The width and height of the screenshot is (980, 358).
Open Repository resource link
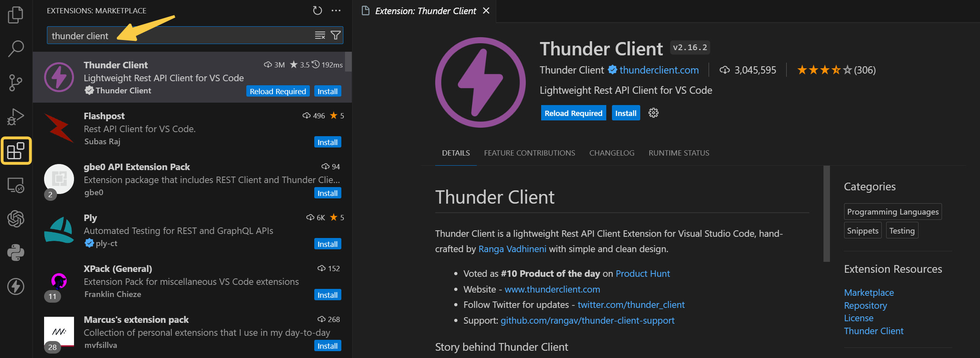[865, 305]
